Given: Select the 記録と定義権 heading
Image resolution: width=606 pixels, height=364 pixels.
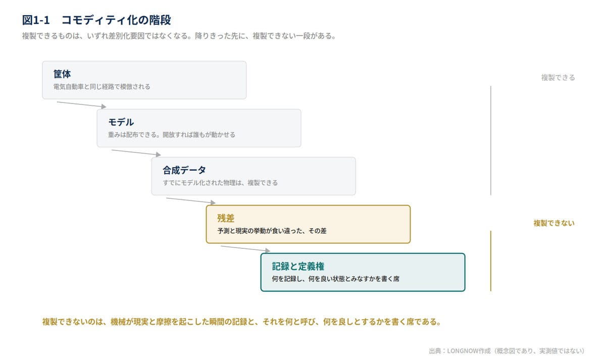Looking at the screenshot, I should pos(298,266).
